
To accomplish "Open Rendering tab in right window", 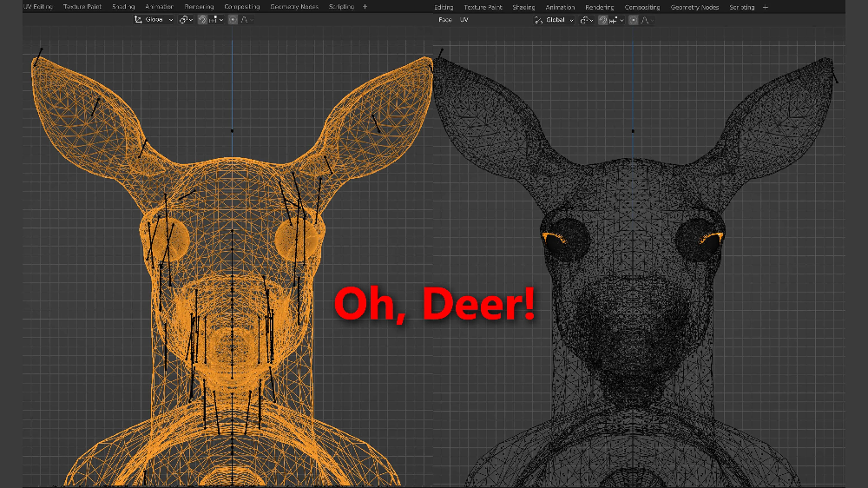I will [x=600, y=7].
